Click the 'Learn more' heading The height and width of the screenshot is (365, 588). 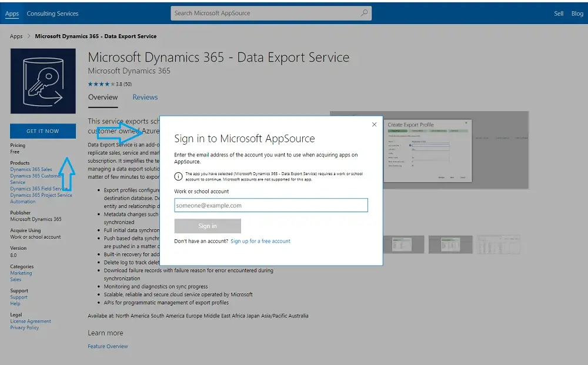(x=105, y=333)
